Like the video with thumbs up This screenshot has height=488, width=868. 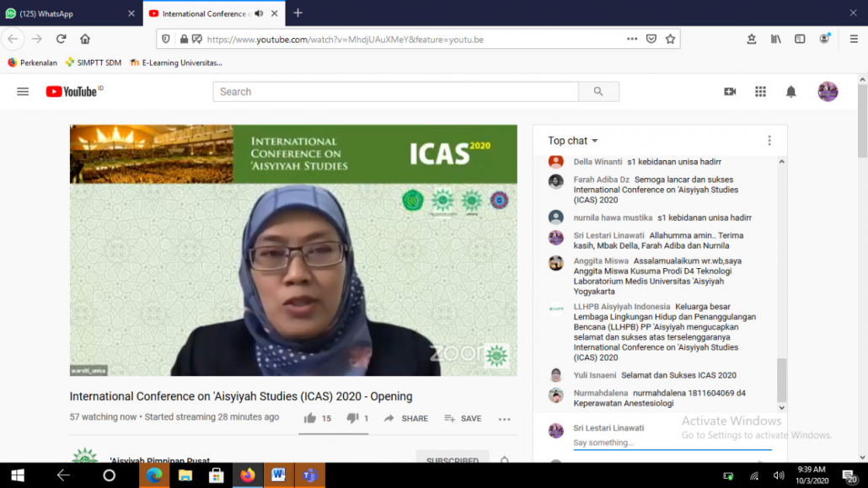point(310,418)
